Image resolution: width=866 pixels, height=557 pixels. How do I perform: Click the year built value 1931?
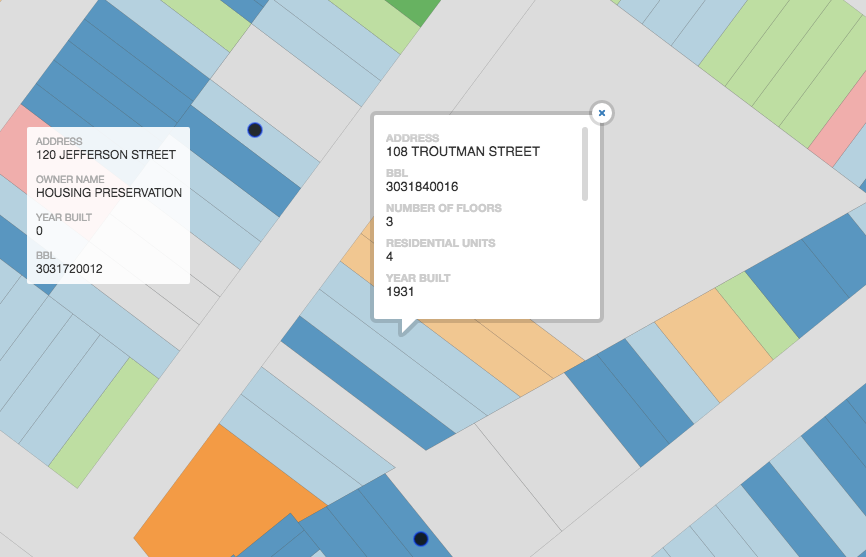click(400, 292)
